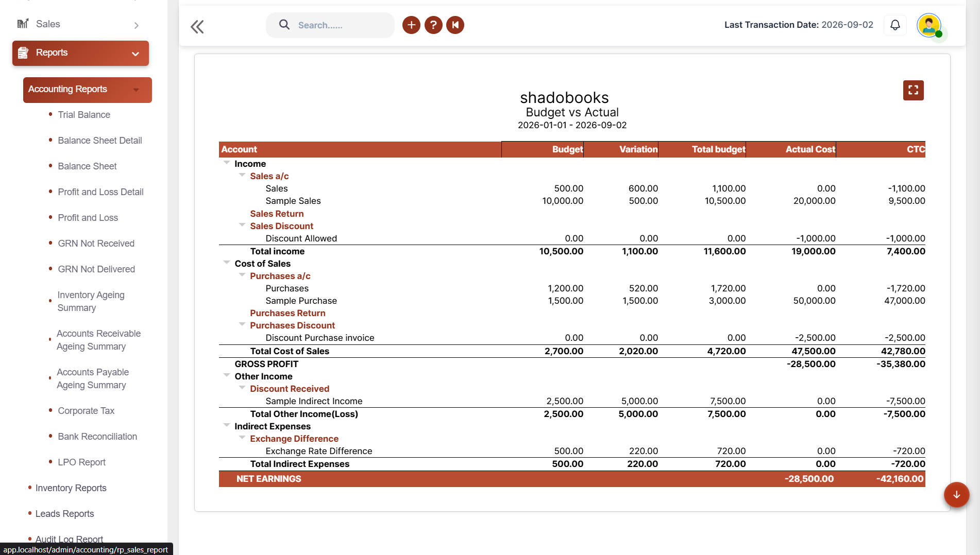The image size is (980, 555).
Task: Click the red plus add button
Action: 411,25
